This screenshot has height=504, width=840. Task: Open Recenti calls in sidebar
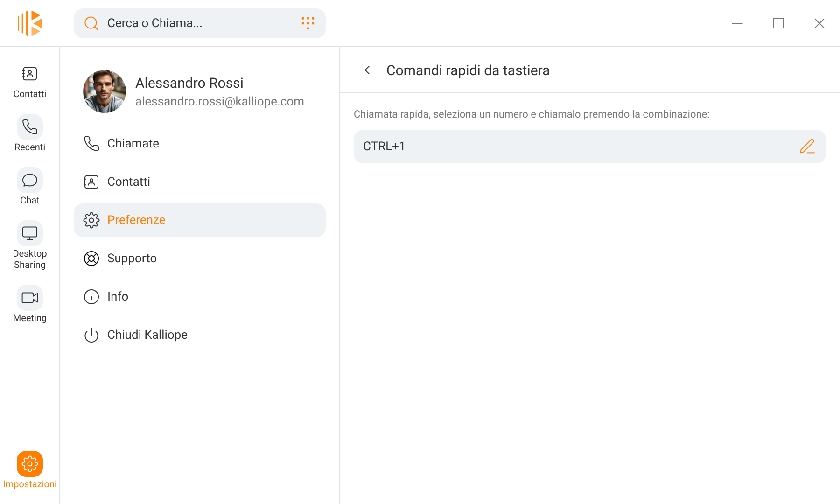[30, 127]
